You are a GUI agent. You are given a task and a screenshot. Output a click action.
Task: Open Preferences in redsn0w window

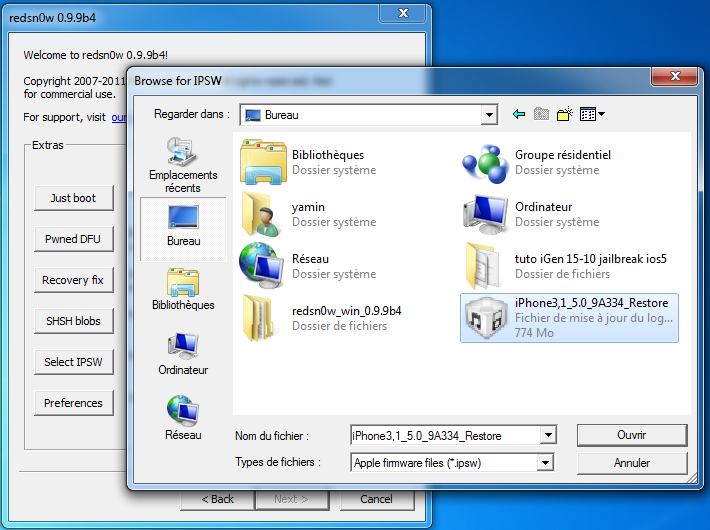(x=73, y=403)
